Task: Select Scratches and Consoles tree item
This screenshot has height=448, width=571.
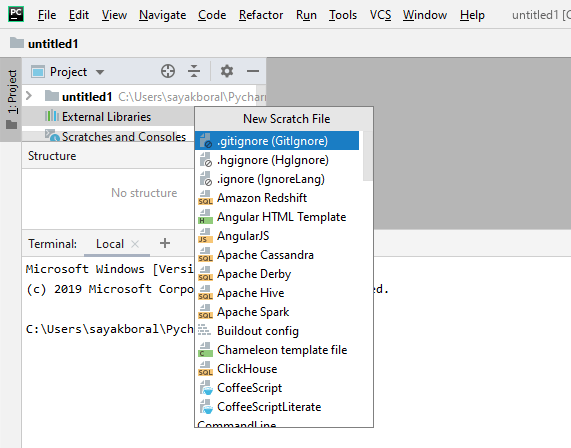Action: (x=124, y=137)
